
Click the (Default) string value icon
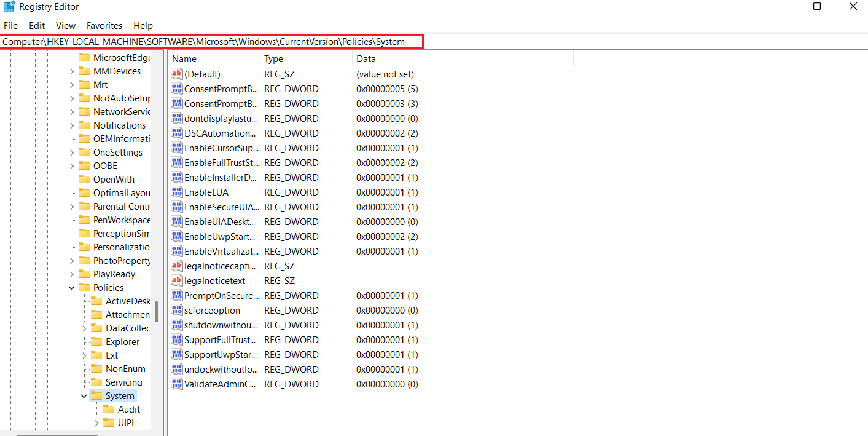pos(177,74)
